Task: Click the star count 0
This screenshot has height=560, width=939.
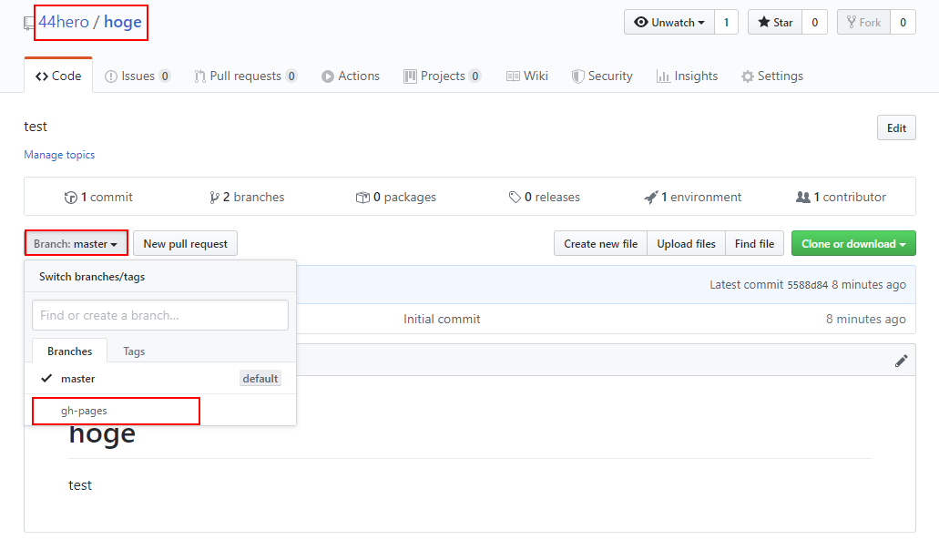Action: [x=814, y=22]
